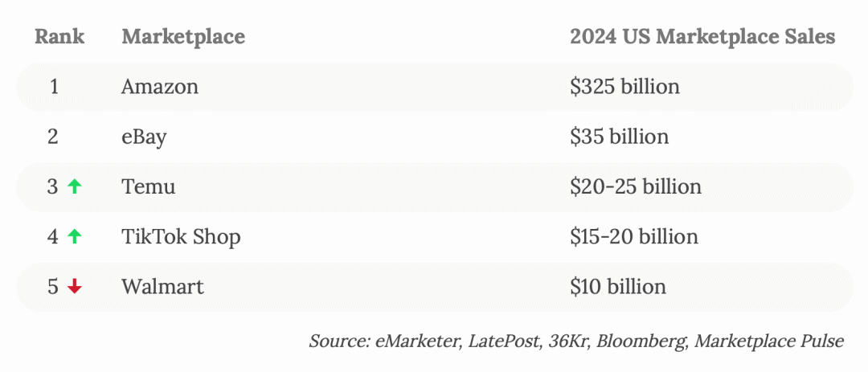Click Temu's $20-25 billion sales value
The width and height of the screenshot is (868, 372).
tap(636, 186)
